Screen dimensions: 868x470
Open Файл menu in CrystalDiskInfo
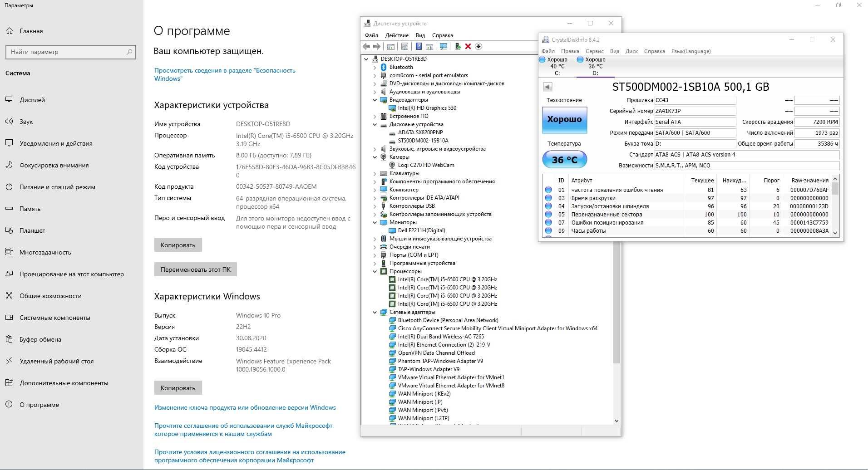click(x=548, y=51)
